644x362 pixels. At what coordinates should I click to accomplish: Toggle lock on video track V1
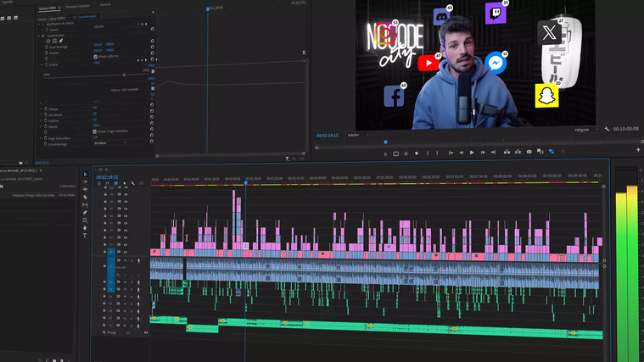pyautogui.click(x=104, y=252)
